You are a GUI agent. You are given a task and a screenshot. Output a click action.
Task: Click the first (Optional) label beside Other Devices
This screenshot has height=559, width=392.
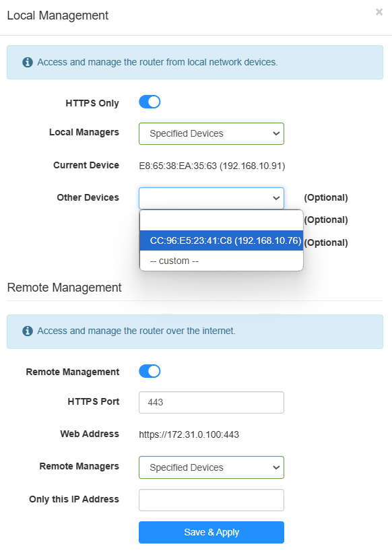tap(325, 198)
